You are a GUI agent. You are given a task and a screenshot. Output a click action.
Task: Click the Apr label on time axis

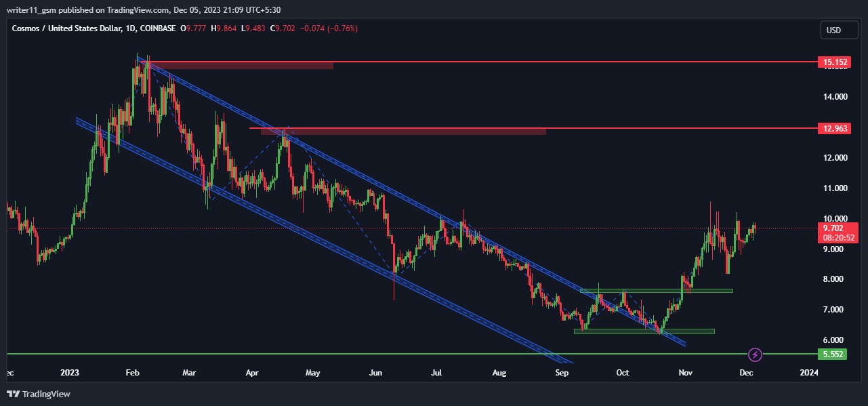[253, 373]
